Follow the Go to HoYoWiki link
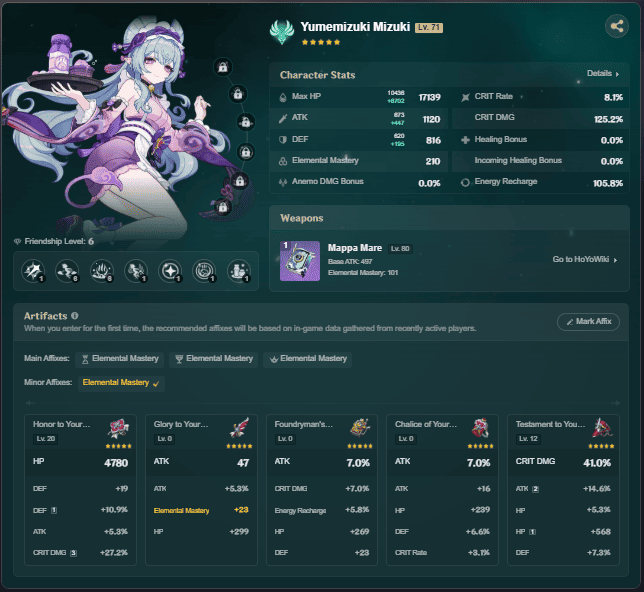Image resolution: width=644 pixels, height=592 pixels. [x=585, y=259]
